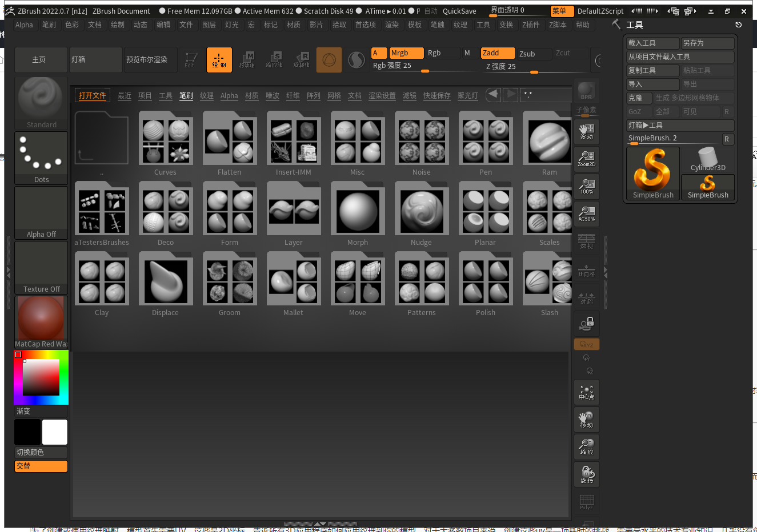The image size is (757, 532).
Task: Open the Clay brush folder
Action: [102, 285]
